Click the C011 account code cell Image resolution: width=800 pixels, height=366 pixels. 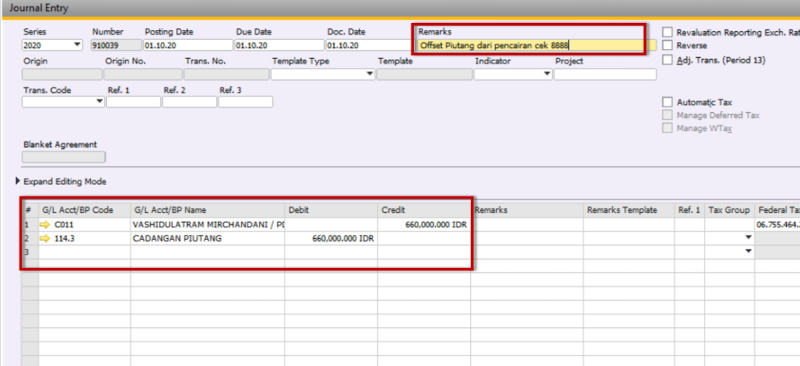tap(85, 224)
